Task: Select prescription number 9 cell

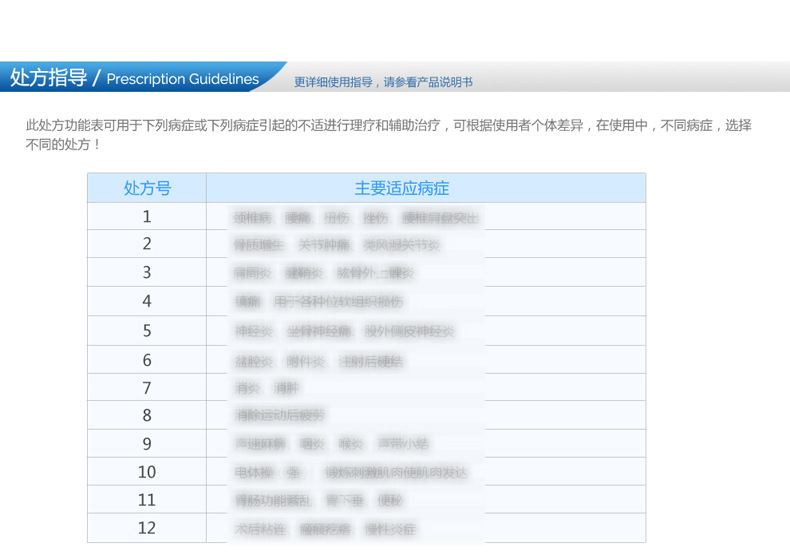Action: pyautogui.click(x=147, y=444)
